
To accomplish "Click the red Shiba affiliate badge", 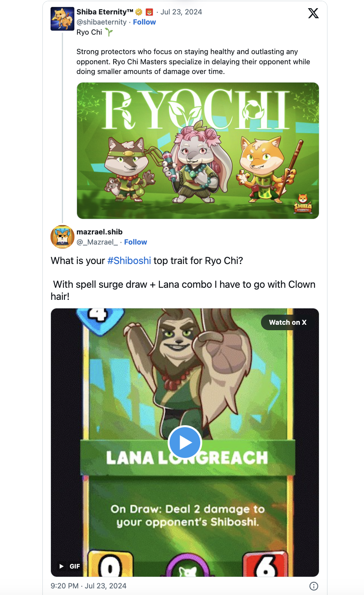I will 149,12.
